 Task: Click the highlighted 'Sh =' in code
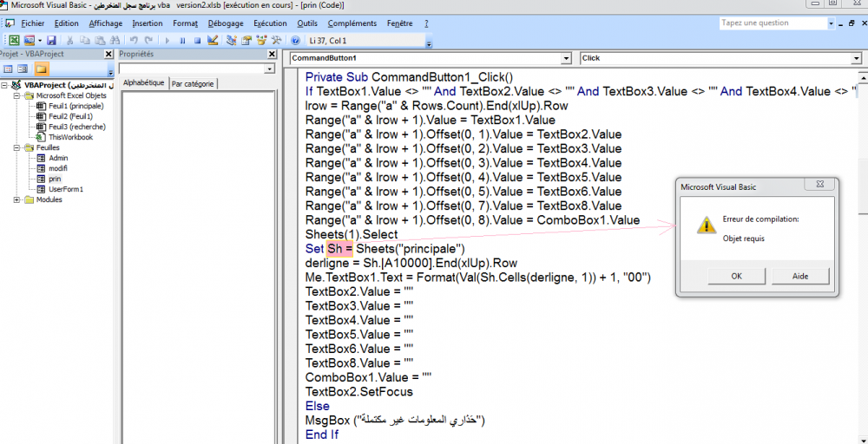(340, 248)
